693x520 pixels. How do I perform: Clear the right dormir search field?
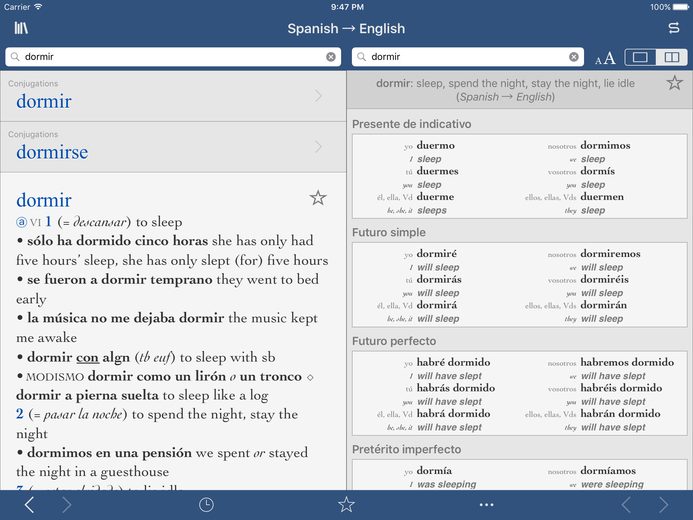coord(574,57)
